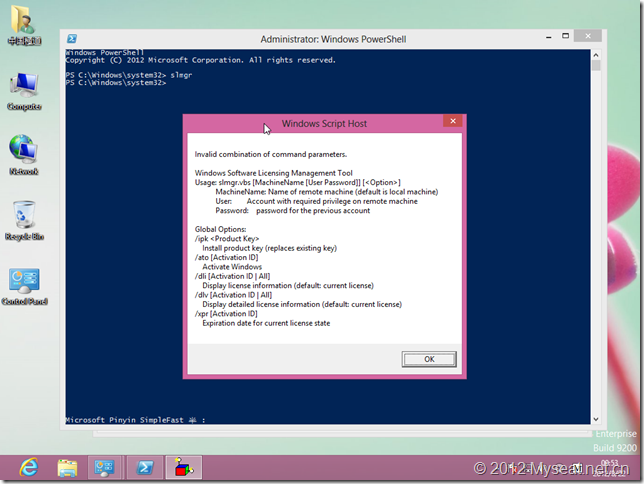
Task: Click OK in Windows Script Host dialog
Action: pos(429,359)
